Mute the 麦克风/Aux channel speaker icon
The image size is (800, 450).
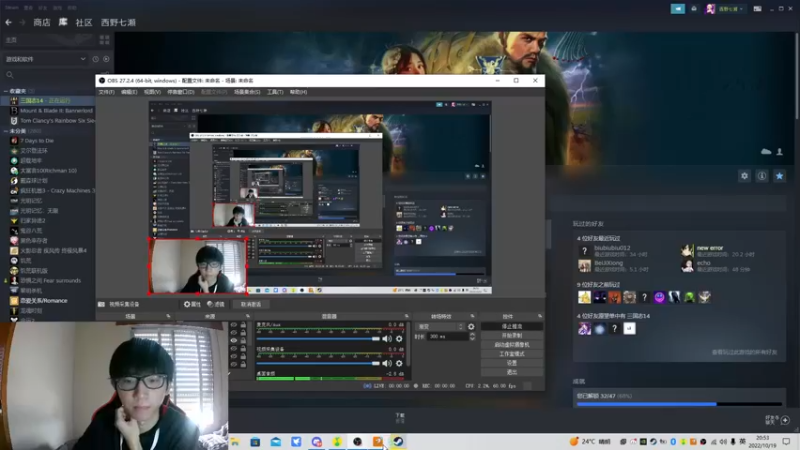click(x=387, y=339)
